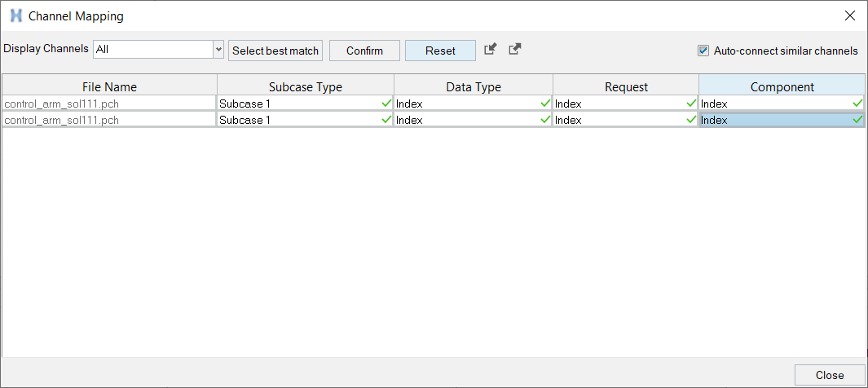
Task: Open first row Subcase 1 cell dropdown
Action: pos(305,104)
